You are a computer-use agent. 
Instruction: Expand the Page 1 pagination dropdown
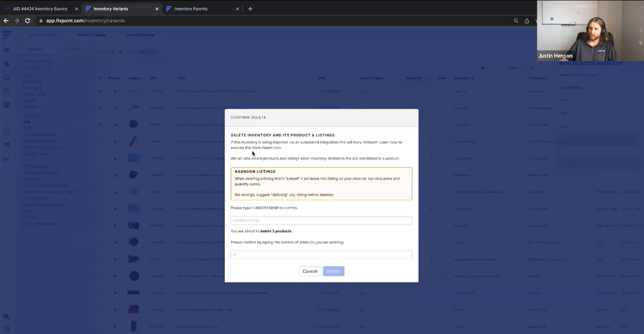523,68
